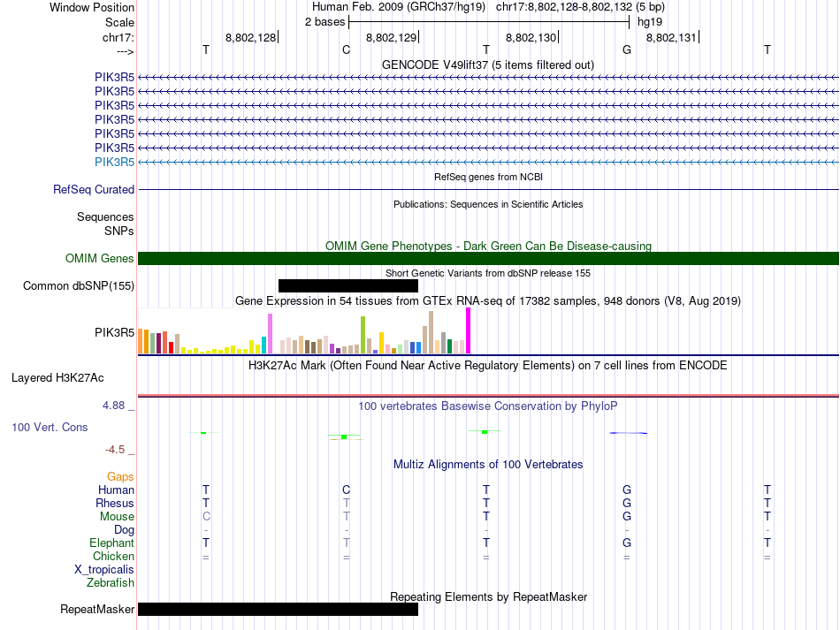Viewport: 840px width, 630px height.
Task: Click the light blue PIK3R5 transcript label
Action: (x=114, y=162)
